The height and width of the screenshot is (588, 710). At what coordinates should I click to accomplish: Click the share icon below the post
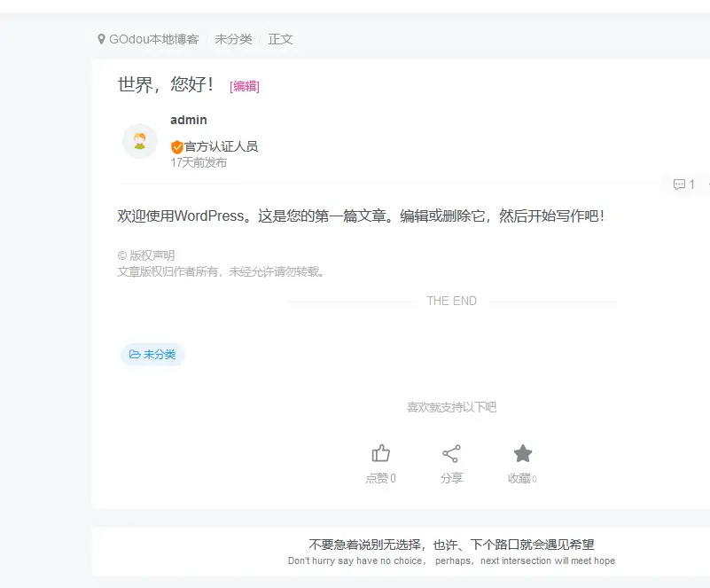[x=452, y=452]
